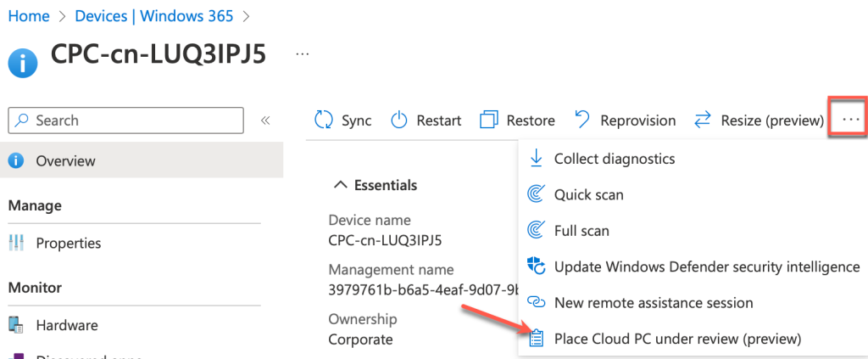The width and height of the screenshot is (868, 359).
Task: Click the Restore windows icon
Action: point(489,121)
